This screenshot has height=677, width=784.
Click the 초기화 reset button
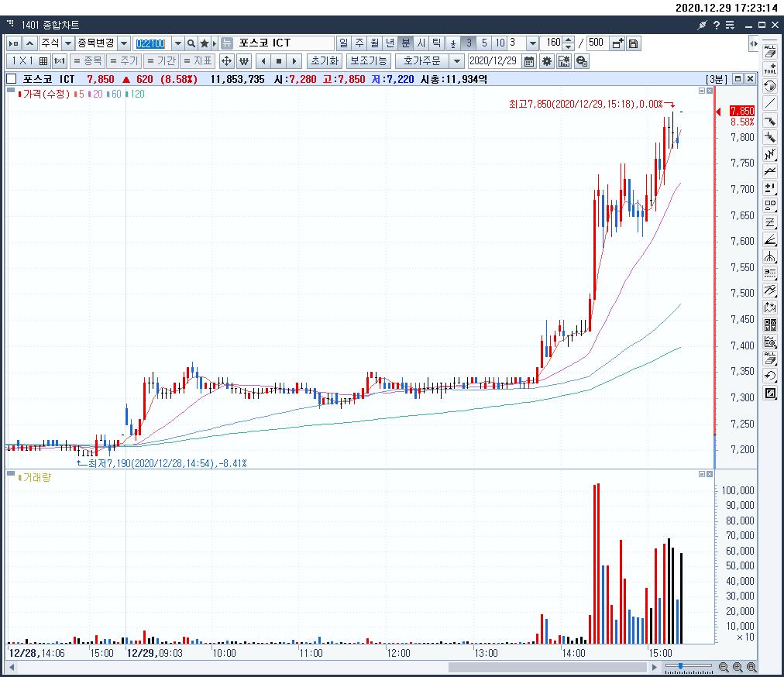pyautogui.click(x=324, y=61)
